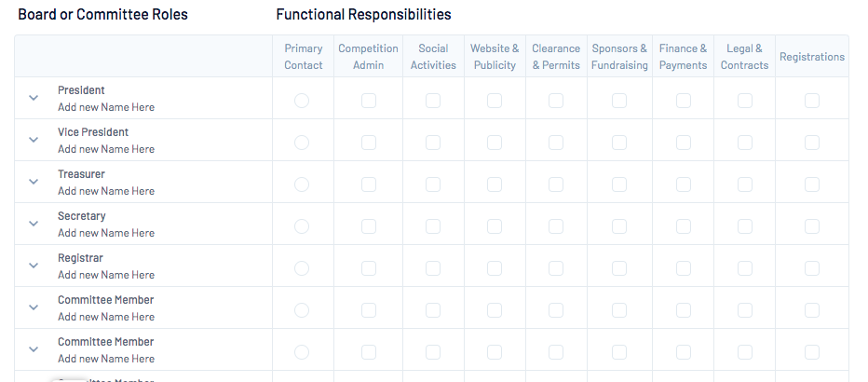Viewport: 868px width, 382px height.
Task: Expand the Vice President row chevron
Action: click(34, 140)
